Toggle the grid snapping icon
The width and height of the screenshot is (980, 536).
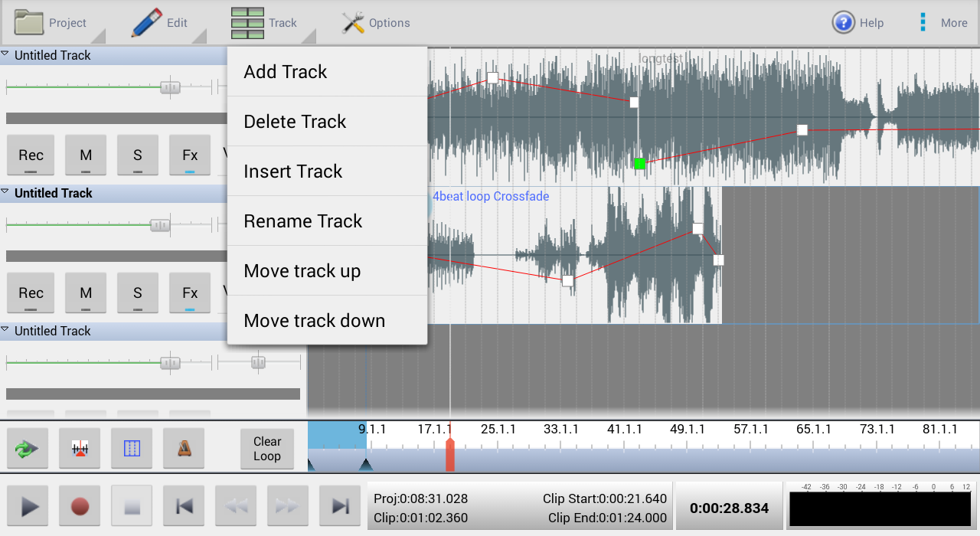coord(132,449)
